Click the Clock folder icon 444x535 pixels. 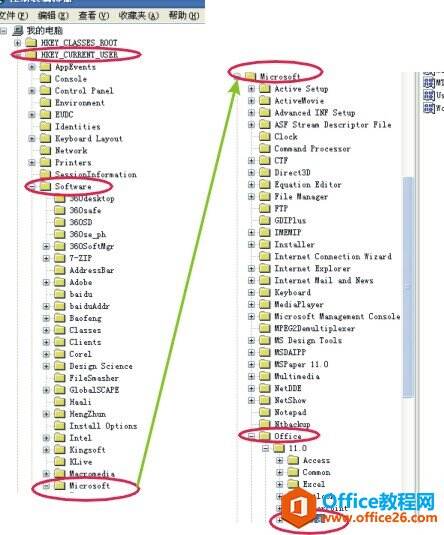click(265, 137)
